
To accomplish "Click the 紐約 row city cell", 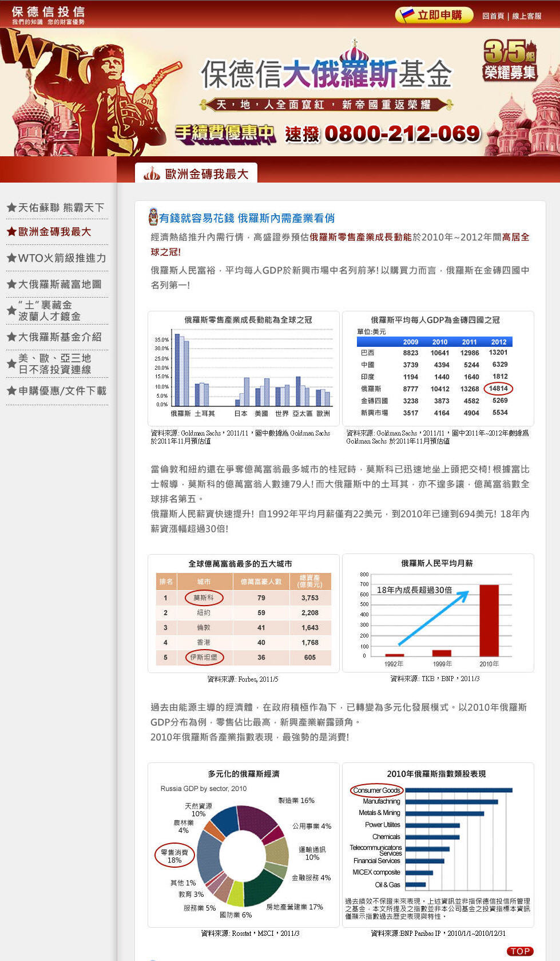I will click(x=204, y=612).
